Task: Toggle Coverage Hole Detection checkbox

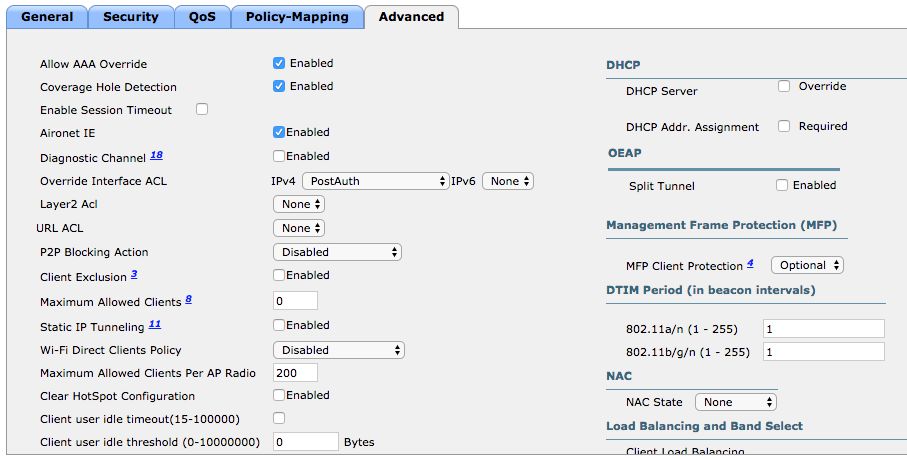Action: 279,86
